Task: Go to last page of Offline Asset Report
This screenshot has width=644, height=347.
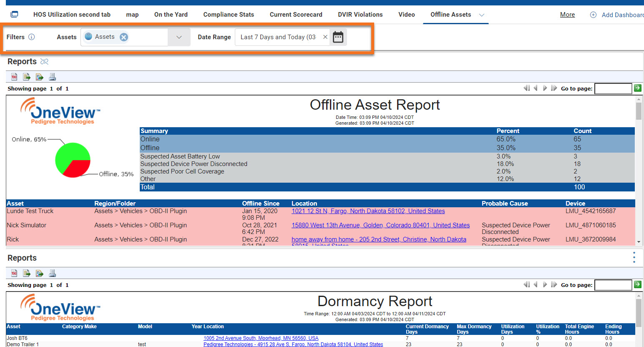Action: [x=554, y=88]
